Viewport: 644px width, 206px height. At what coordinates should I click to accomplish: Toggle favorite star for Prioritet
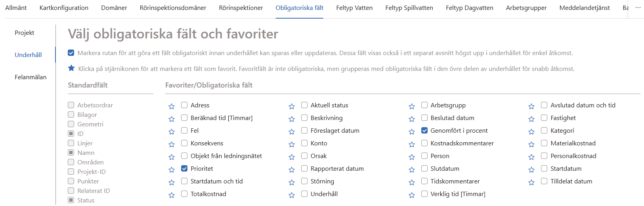(x=172, y=170)
